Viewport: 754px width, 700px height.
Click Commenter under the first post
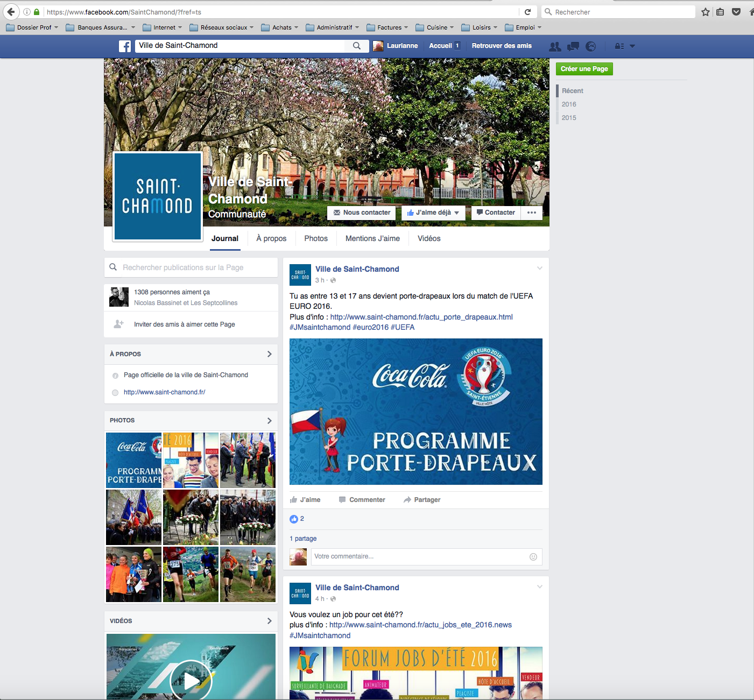(362, 500)
